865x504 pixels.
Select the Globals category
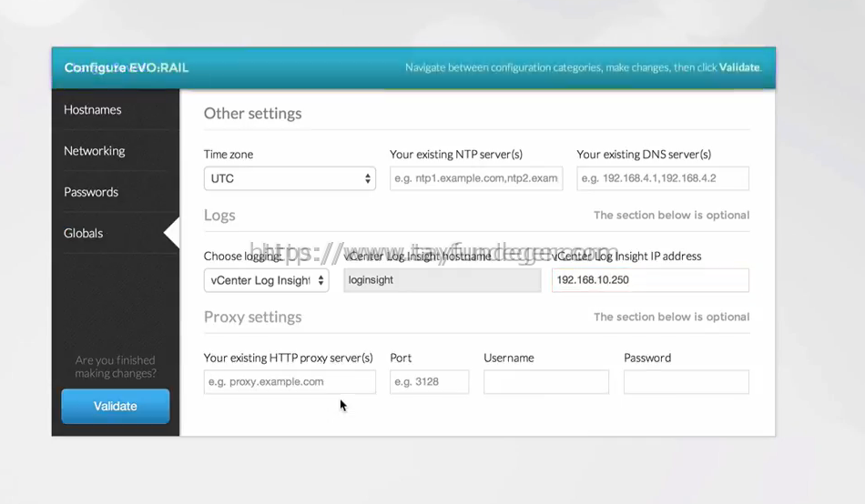(83, 233)
